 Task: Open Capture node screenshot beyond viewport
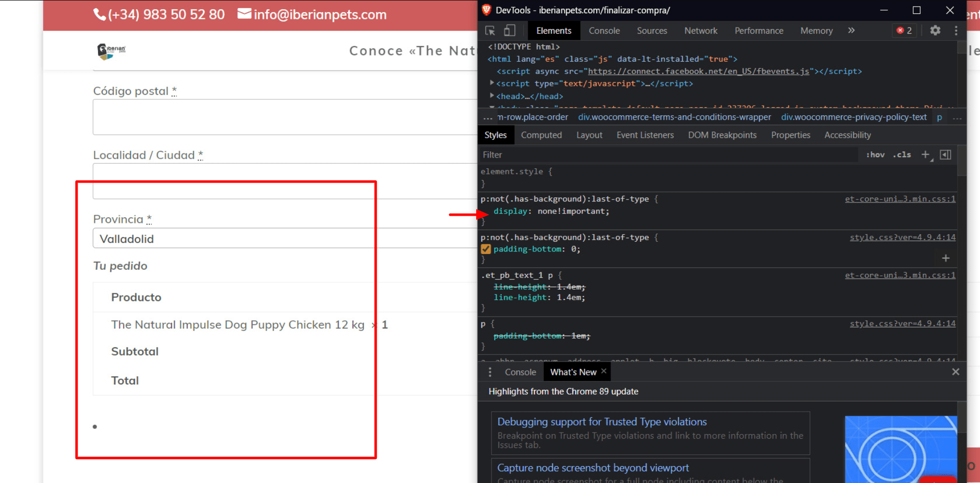(x=593, y=468)
